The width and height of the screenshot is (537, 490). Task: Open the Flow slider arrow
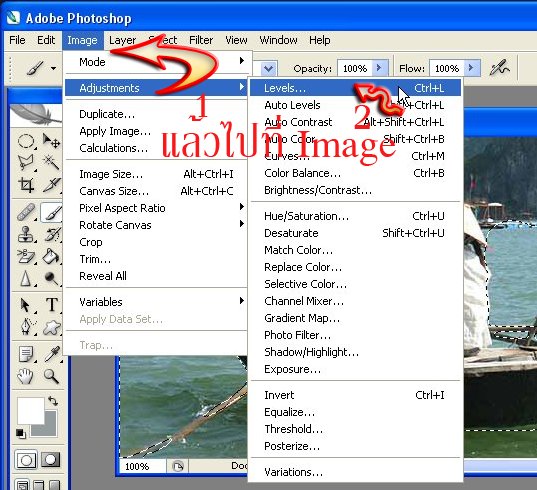(472, 68)
